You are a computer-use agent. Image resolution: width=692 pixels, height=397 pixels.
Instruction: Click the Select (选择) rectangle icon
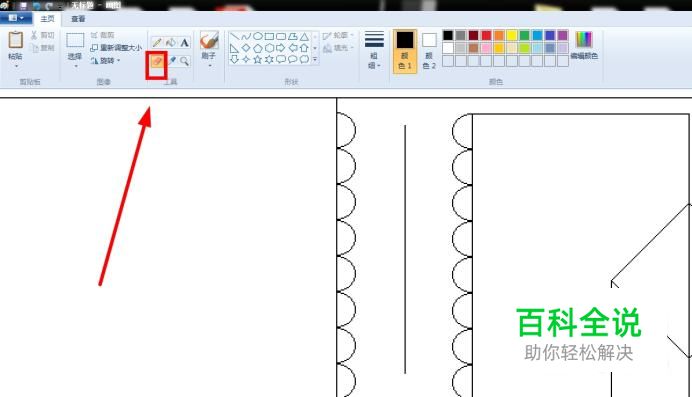point(75,40)
